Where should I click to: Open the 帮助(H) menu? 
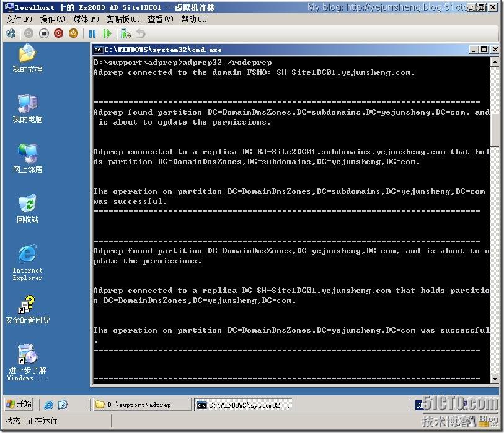click(x=194, y=20)
